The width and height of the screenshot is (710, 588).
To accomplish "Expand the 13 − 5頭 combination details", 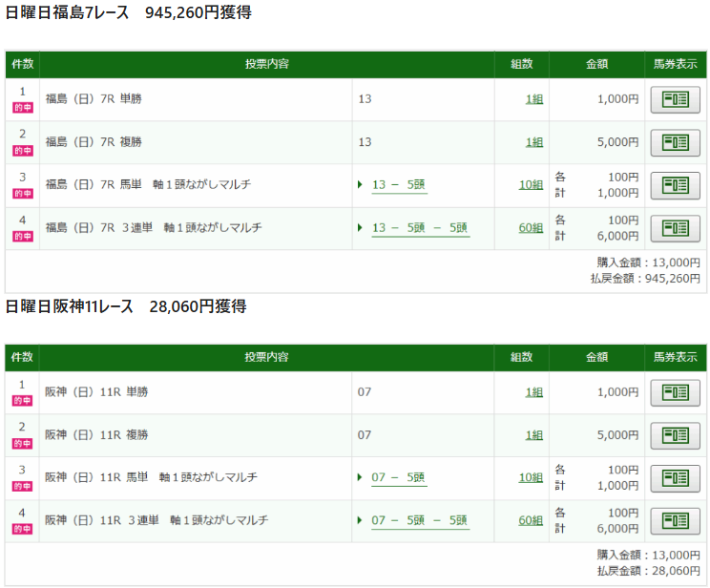I will click(399, 185).
